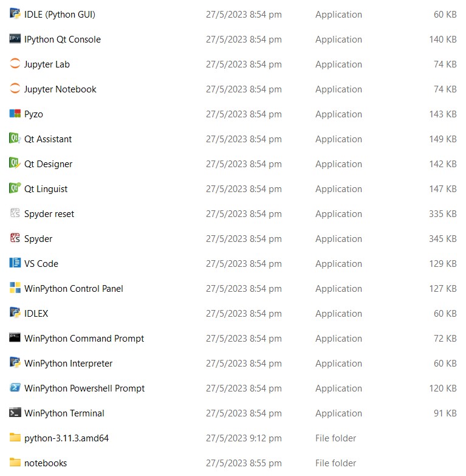This screenshot has width=466, height=476.
Task: Select the WinPython Control Panel name
Action: click(74, 289)
